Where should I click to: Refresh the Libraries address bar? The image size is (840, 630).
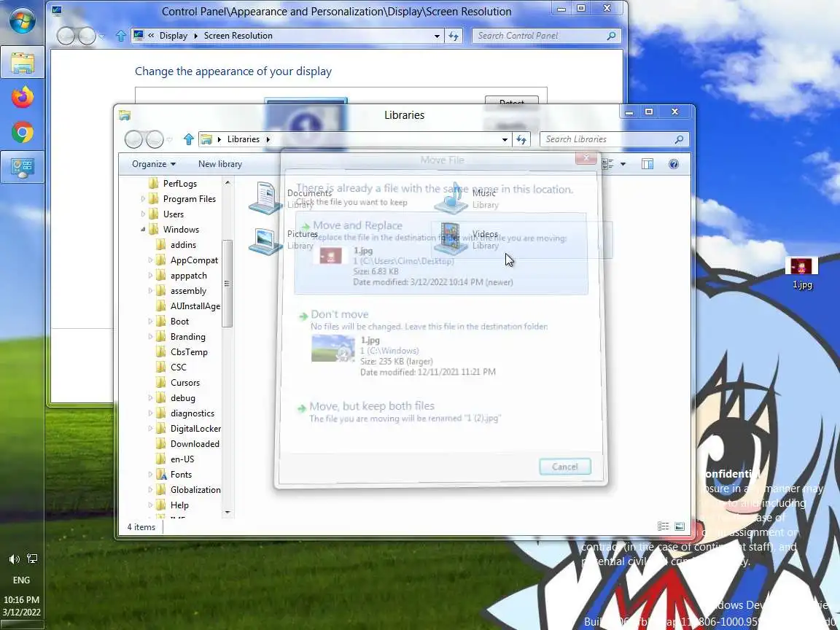click(x=521, y=139)
